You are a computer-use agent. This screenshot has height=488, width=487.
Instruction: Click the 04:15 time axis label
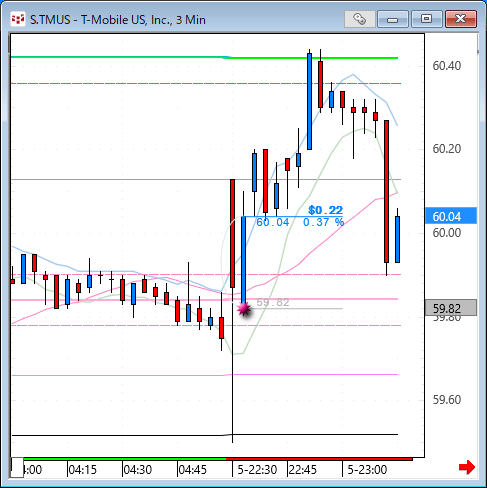[x=82, y=470]
